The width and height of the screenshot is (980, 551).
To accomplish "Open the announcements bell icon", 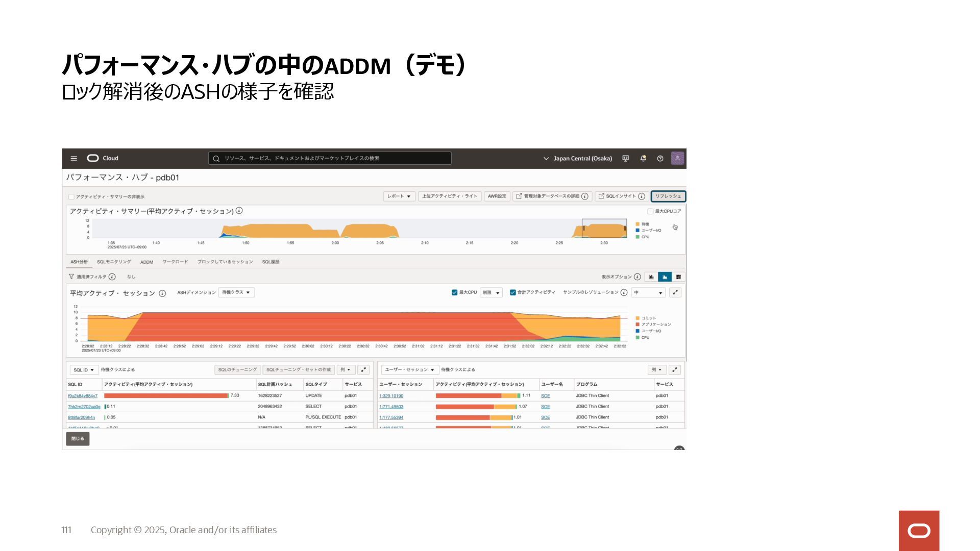I will 643,159.
